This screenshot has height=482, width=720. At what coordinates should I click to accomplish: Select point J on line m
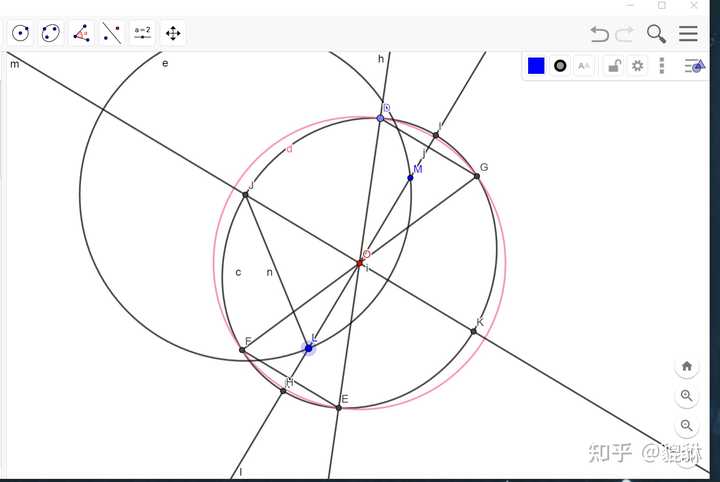[x=245, y=195]
